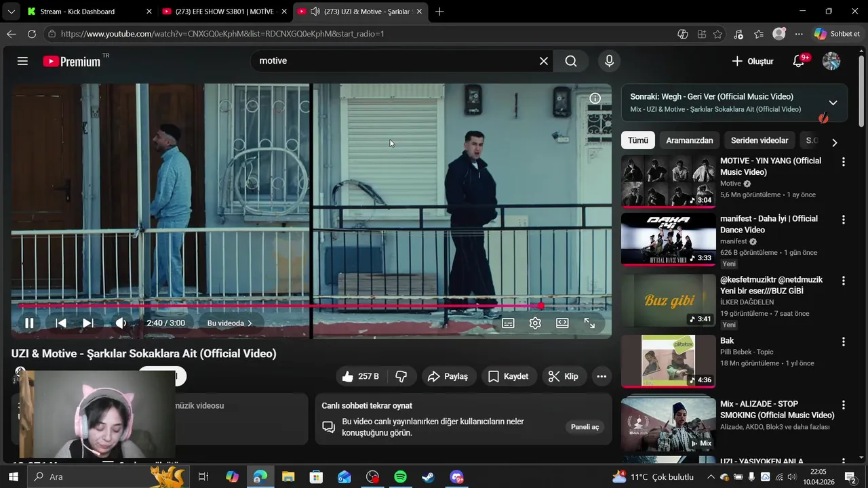Screen dimensions: 868x488
Task: Mute audio on UZI & Motive tab
Action: [315, 12]
